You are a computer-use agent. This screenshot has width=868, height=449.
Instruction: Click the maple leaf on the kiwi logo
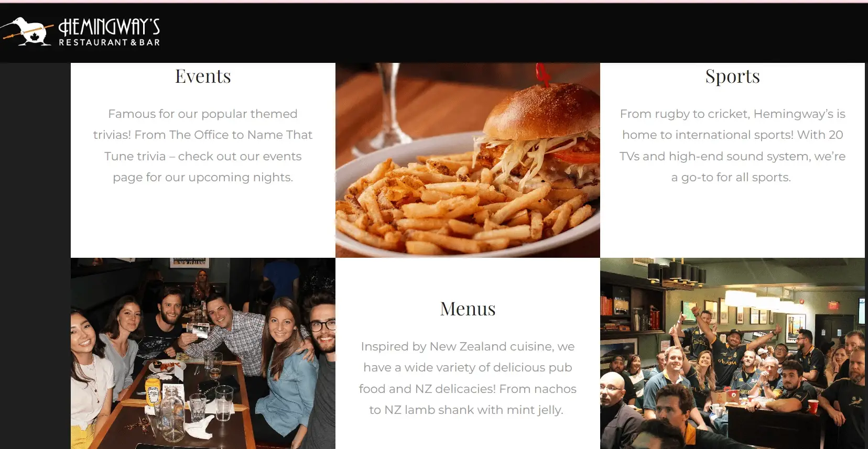point(34,37)
